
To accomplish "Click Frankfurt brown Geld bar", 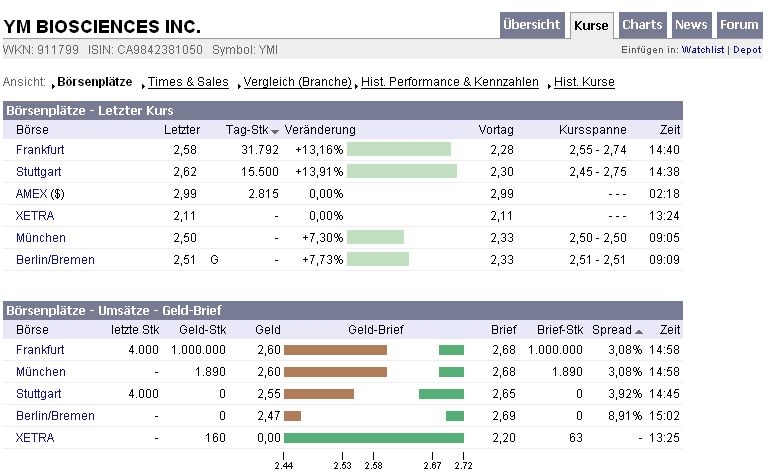I will (x=335, y=350).
